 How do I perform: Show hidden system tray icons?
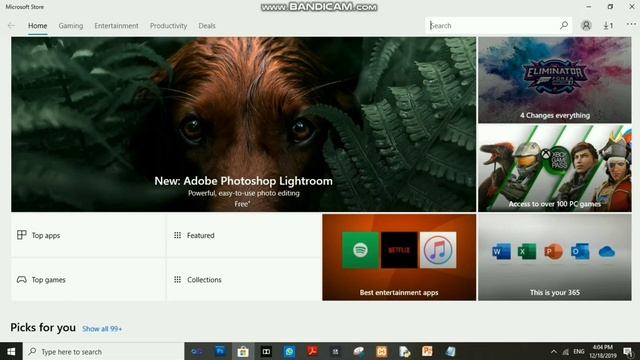click(553, 351)
